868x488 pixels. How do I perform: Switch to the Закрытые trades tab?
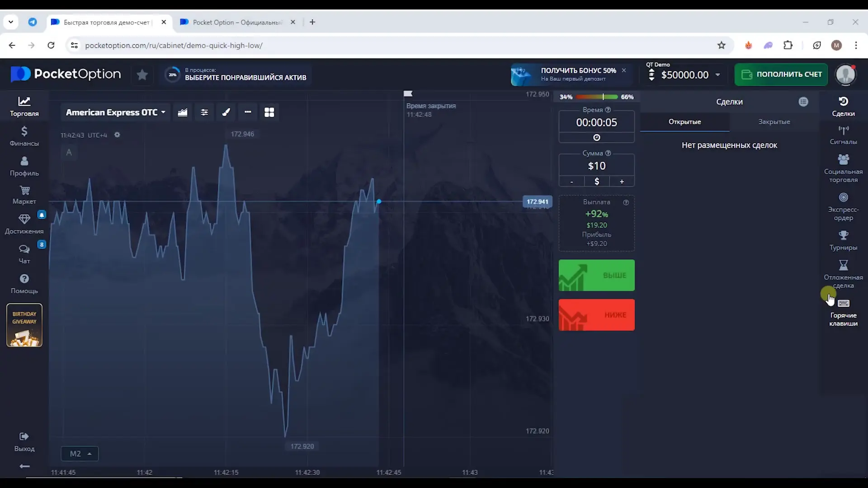click(x=774, y=122)
